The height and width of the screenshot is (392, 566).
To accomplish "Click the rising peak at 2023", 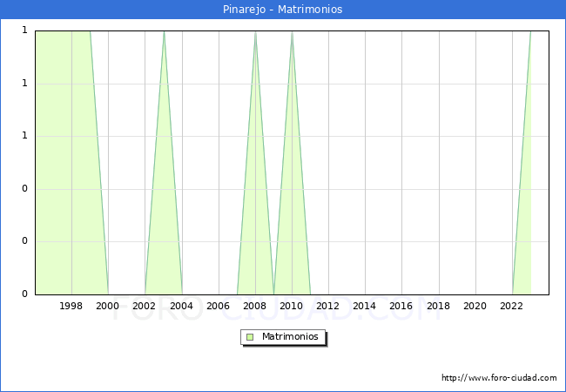I will pyautogui.click(x=529, y=35).
